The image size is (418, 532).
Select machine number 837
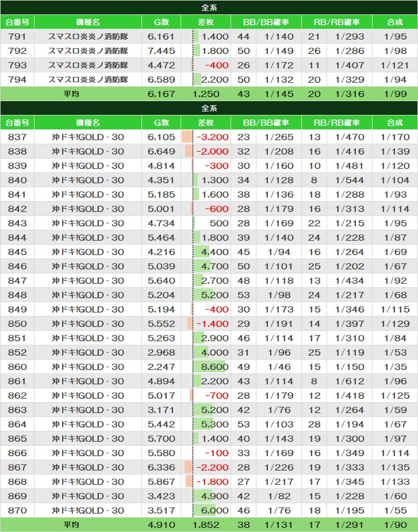[17, 137]
